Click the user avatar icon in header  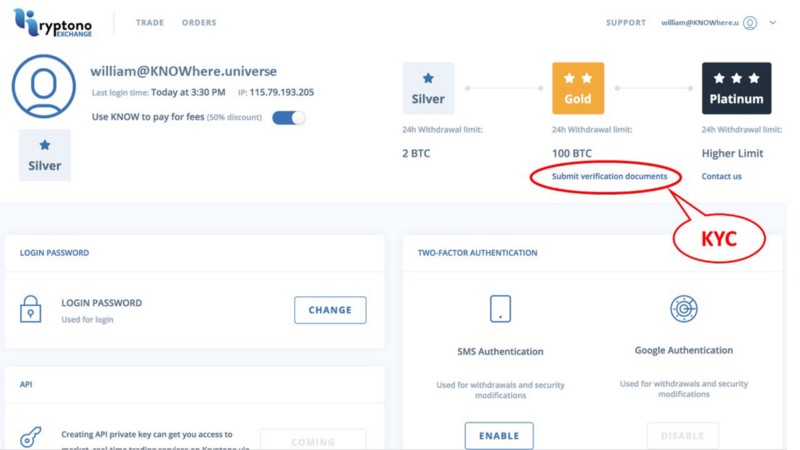tap(750, 23)
